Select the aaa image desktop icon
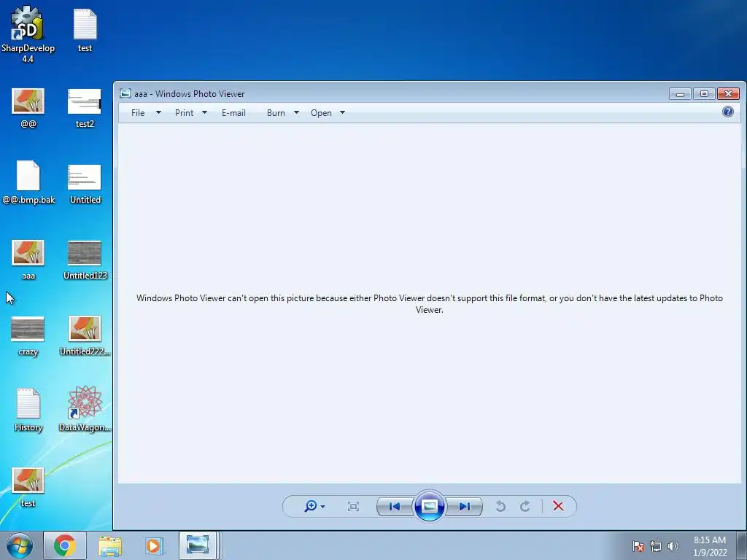Screen dimensions: 747x560 28,260
